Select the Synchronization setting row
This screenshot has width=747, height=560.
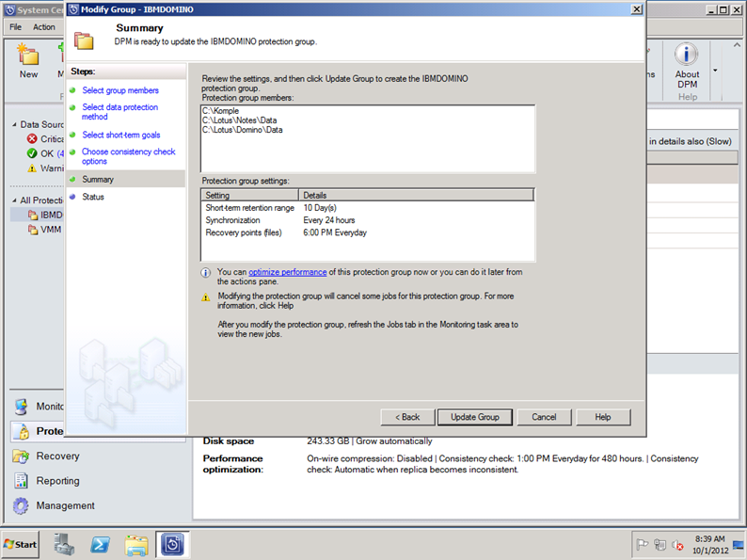click(x=368, y=220)
